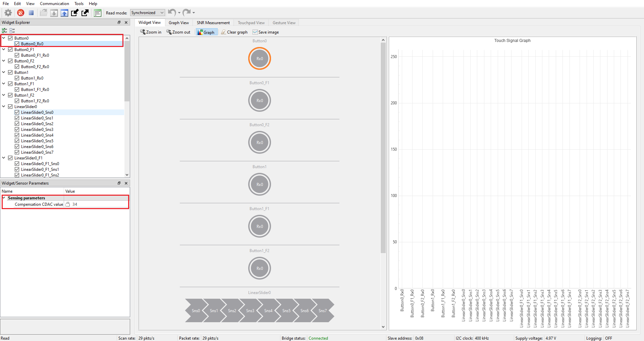Open Tuner Communication Setup gear icon
Viewport: 644px width, 341px height.
[8, 13]
